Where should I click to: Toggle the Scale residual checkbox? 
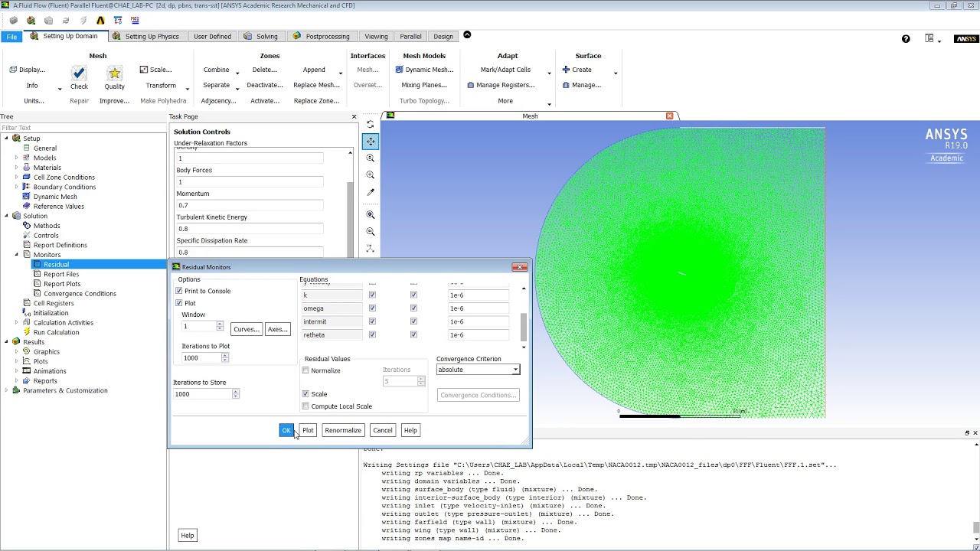(305, 394)
